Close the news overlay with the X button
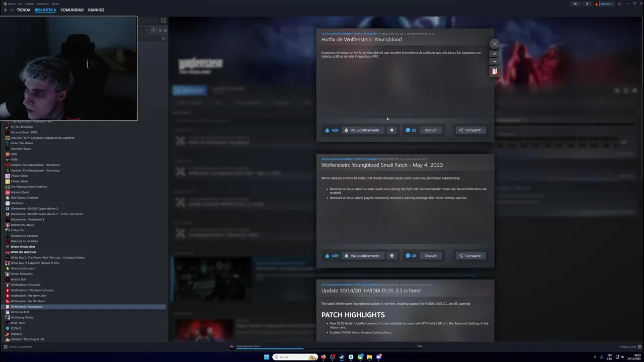Screen dimensions: 644x362 [495, 44]
